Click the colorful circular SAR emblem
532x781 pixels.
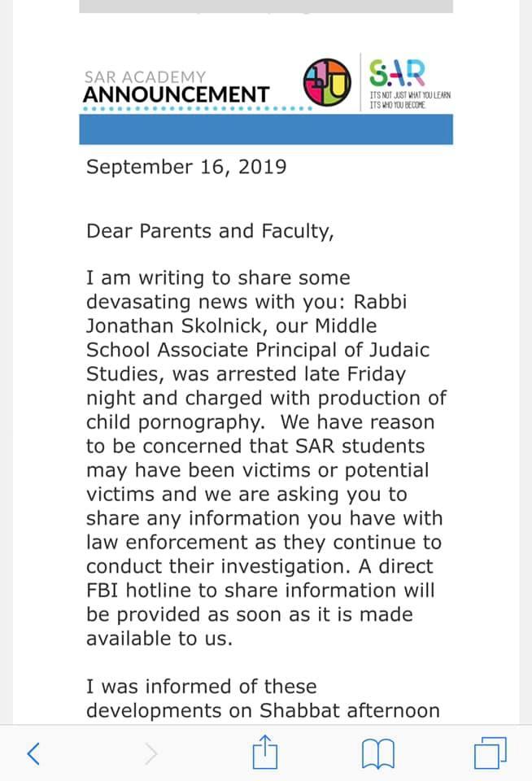(326, 82)
